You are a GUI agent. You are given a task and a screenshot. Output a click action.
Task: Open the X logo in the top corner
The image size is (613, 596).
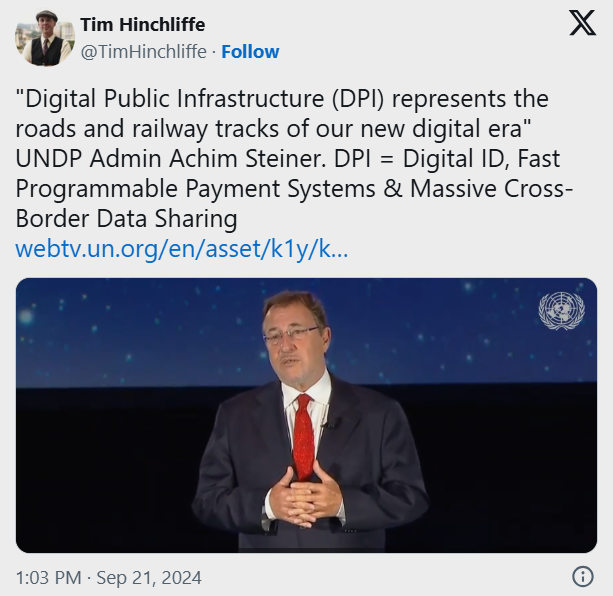coord(583,23)
